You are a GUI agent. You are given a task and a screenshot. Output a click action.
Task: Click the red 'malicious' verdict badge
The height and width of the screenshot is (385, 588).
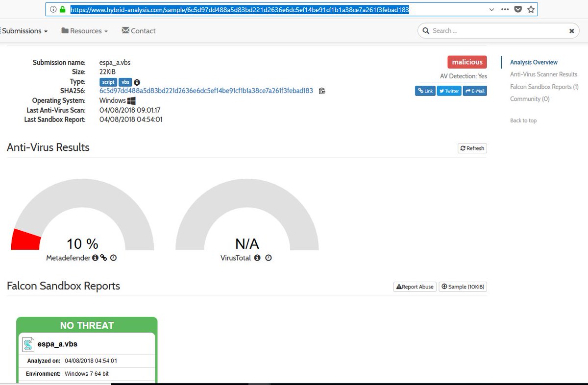[467, 62]
